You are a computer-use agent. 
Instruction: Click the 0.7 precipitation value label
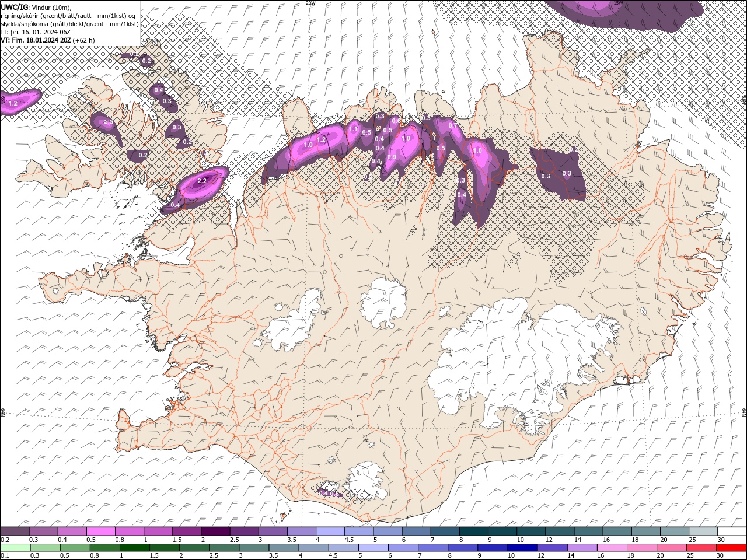452,125
